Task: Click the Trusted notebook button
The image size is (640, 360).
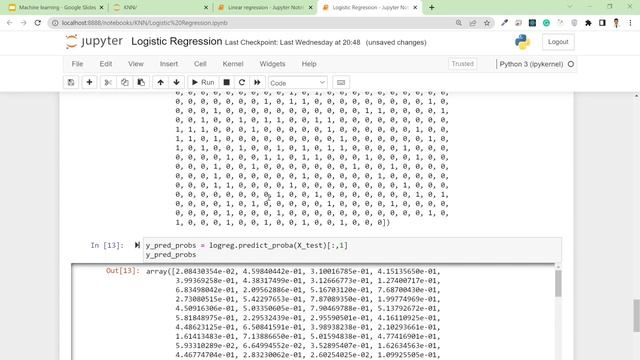Action: (462, 64)
